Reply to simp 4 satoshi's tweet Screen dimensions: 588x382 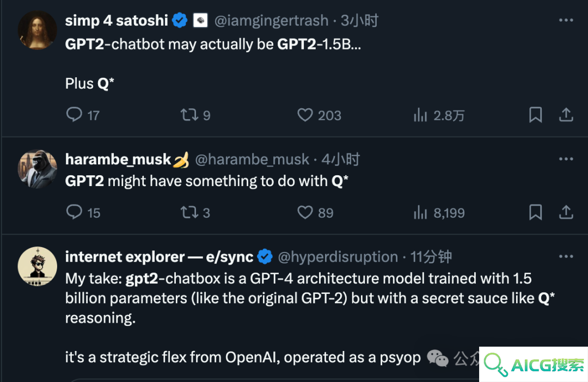coord(83,115)
